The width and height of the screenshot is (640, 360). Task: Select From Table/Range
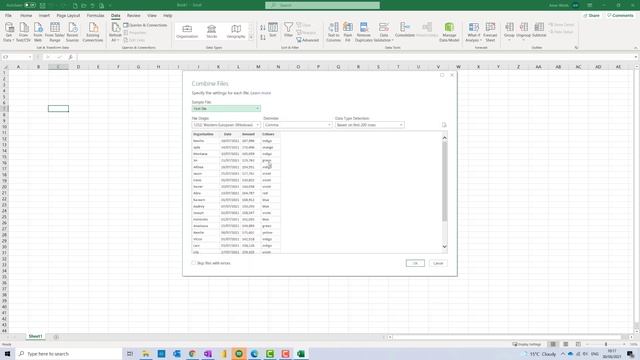55,32
